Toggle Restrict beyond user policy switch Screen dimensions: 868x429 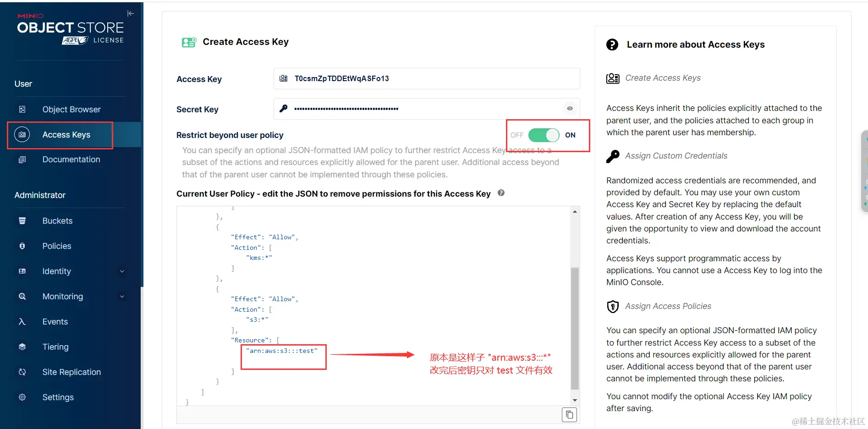(x=544, y=135)
